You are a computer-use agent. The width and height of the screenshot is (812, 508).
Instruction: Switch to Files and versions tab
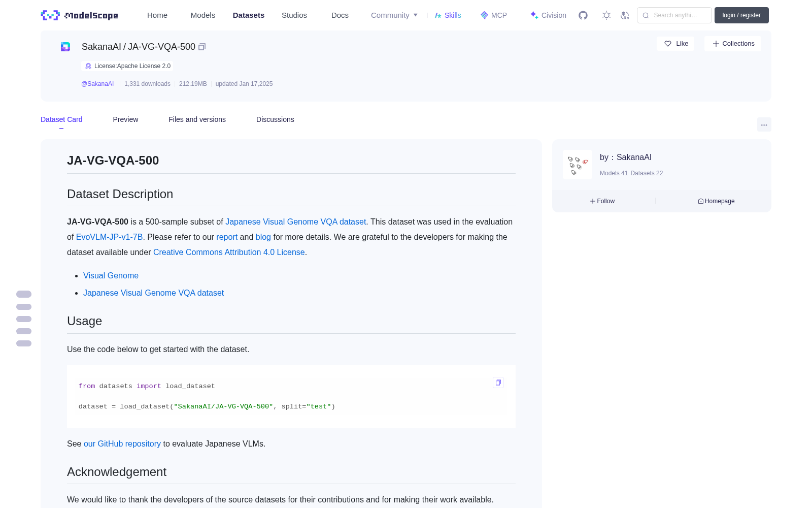pyautogui.click(x=197, y=119)
